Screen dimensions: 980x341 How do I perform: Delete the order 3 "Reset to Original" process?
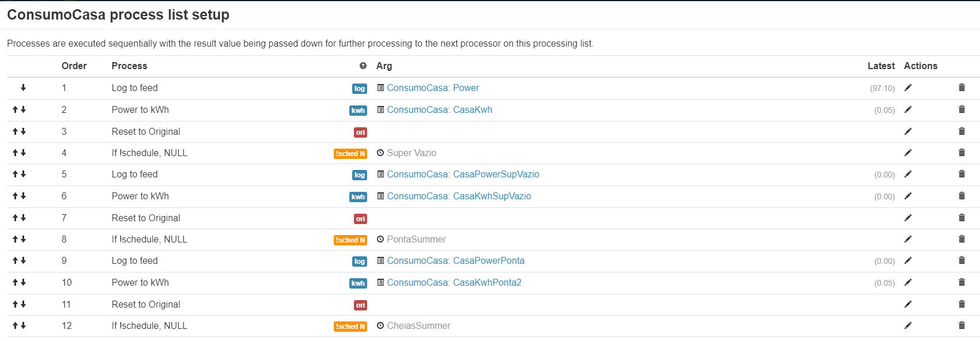[962, 131]
